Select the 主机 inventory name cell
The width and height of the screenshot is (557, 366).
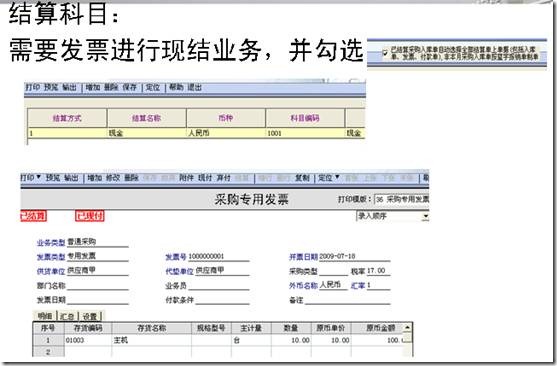152,340
